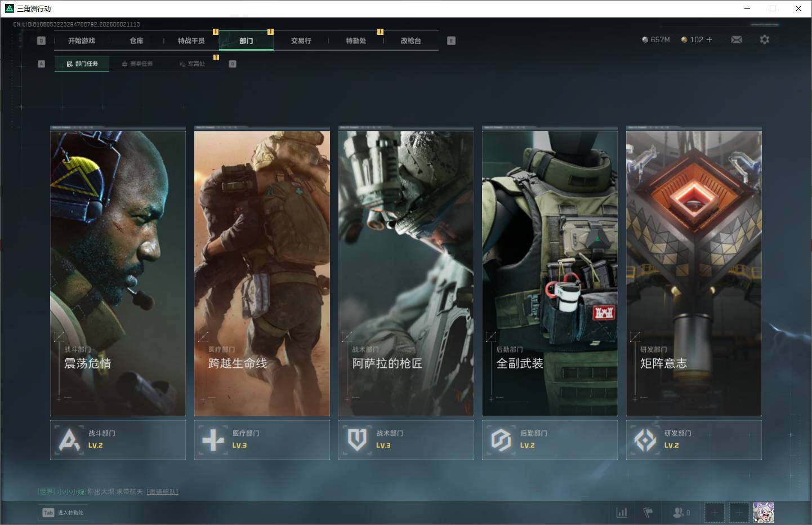812x525 pixels.
Task: Open the 特战干员 operators tab
Action: (191, 41)
